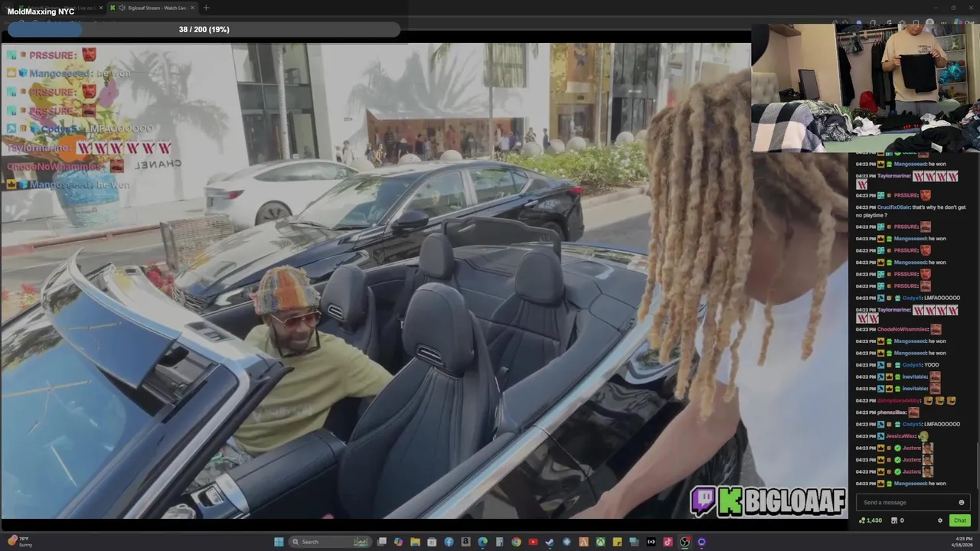The width and height of the screenshot is (980, 551).
Task: Click the webcam overlay thumbnail
Action: 865,87
